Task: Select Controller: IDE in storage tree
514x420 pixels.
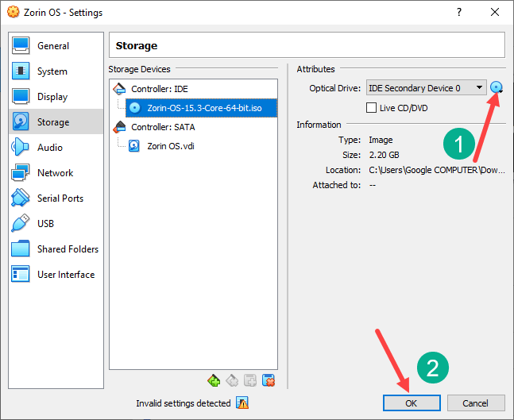Action: pyautogui.click(x=160, y=89)
